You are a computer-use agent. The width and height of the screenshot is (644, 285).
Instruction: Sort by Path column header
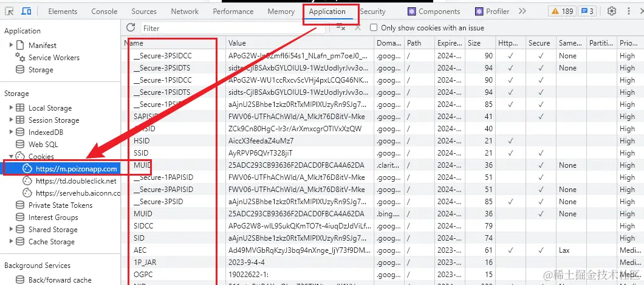click(419, 43)
